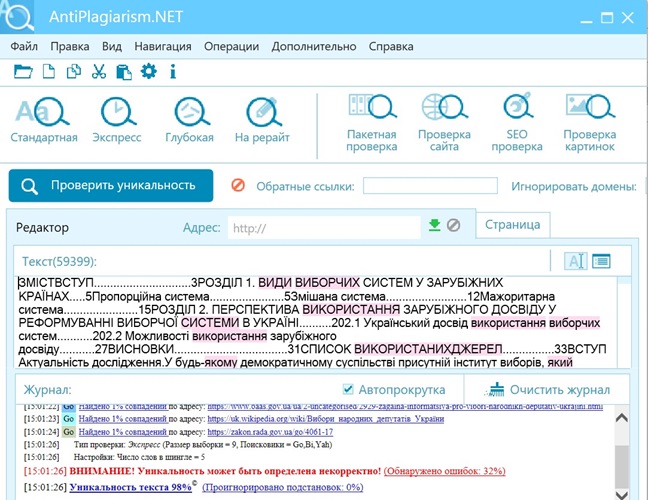Click Найдено 1% совпадений for zakon.rada row

point(123,432)
